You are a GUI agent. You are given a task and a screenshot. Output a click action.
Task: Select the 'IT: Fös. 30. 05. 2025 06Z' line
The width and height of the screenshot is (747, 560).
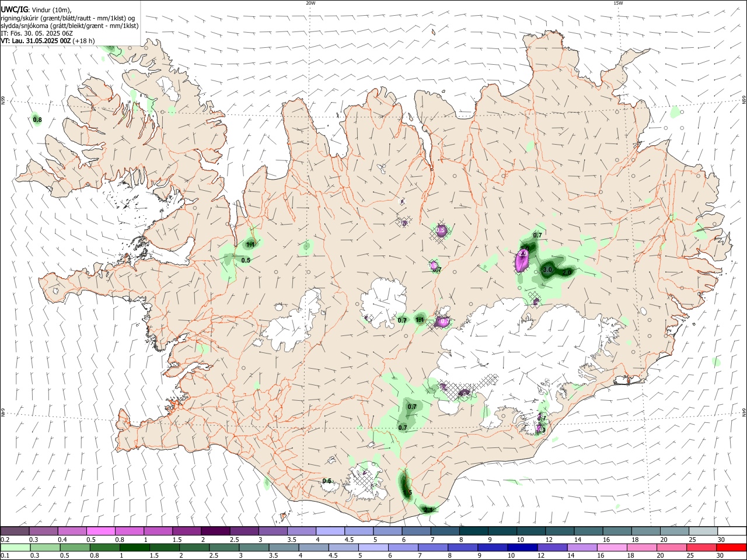point(37,33)
